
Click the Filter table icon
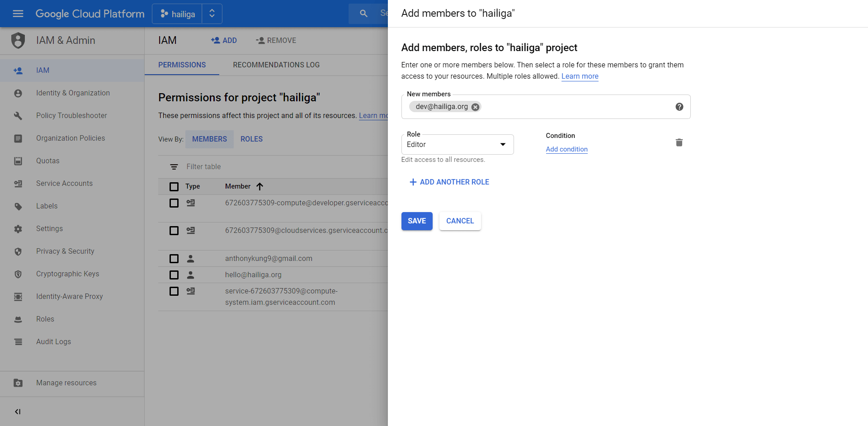pos(174,167)
